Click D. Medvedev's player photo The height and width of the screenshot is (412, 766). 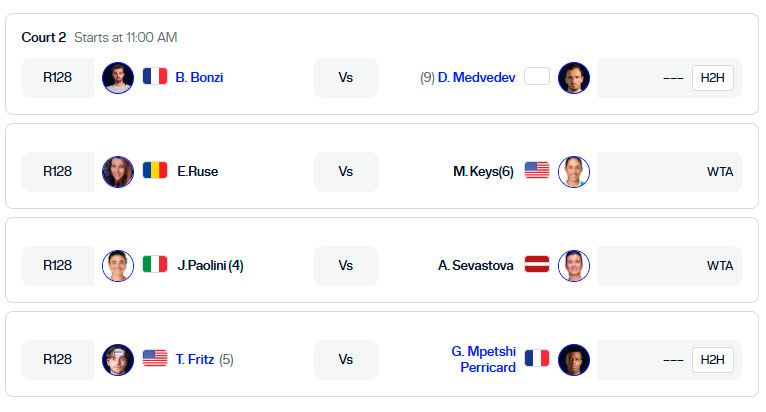click(574, 78)
